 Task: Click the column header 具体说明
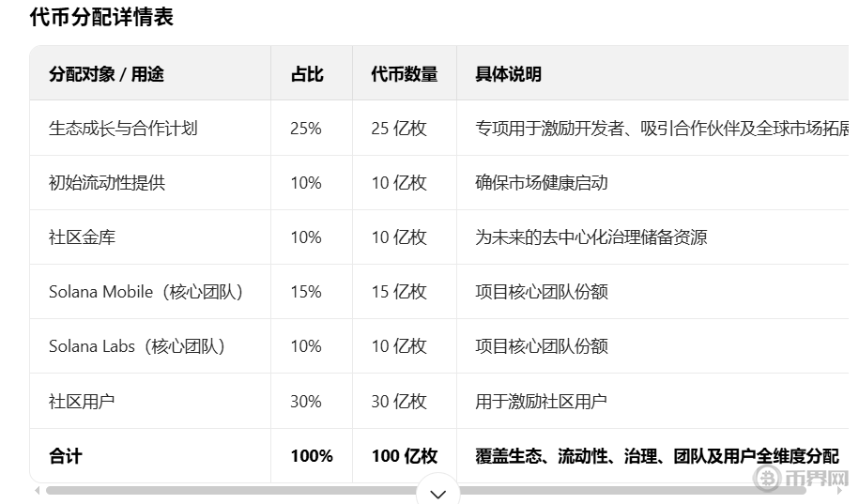point(509,74)
